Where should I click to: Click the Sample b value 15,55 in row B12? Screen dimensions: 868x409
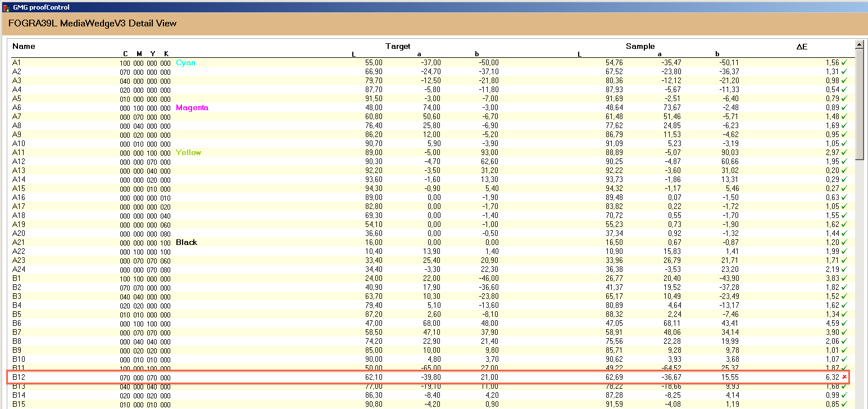(x=730, y=377)
